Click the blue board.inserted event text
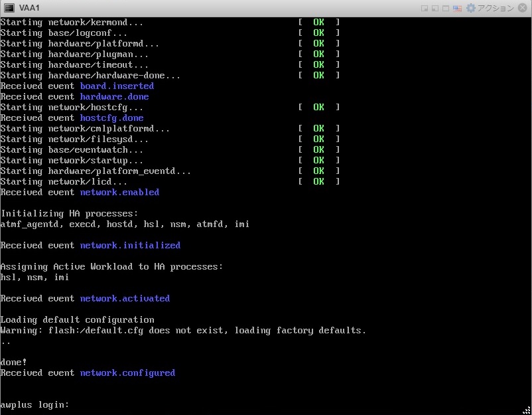 (117, 86)
